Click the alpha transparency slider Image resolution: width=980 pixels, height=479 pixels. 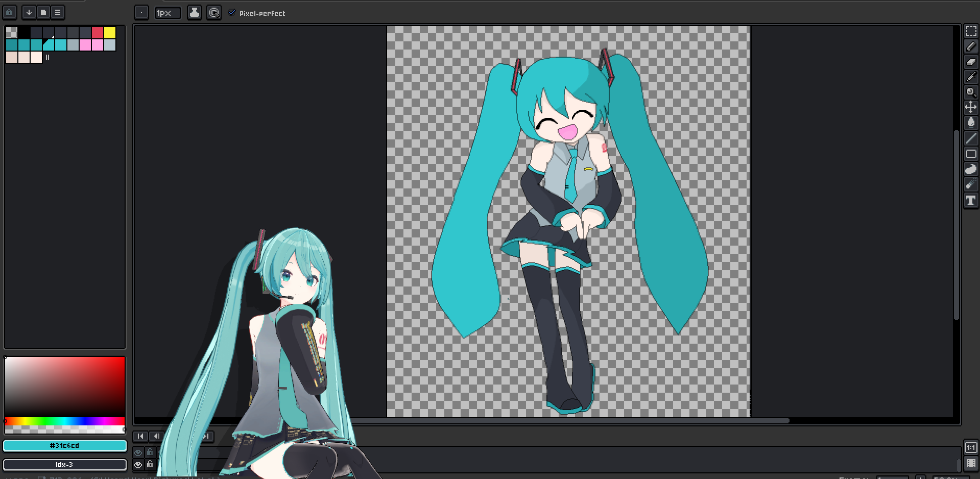[x=65, y=430]
